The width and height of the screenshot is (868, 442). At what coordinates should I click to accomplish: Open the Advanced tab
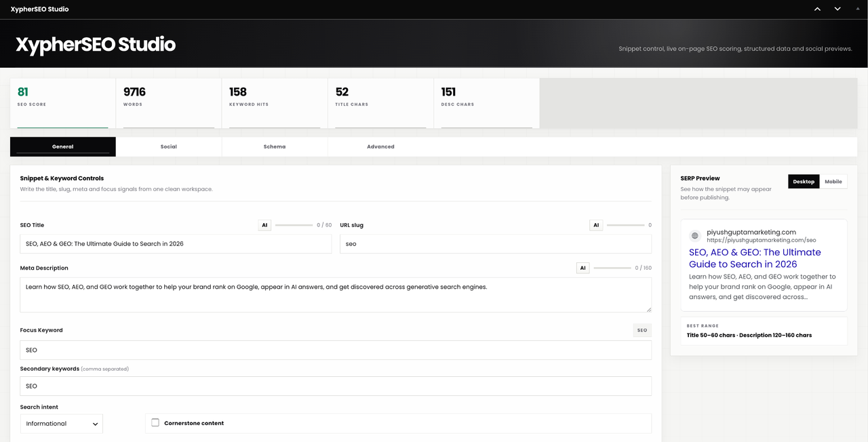[380, 146]
